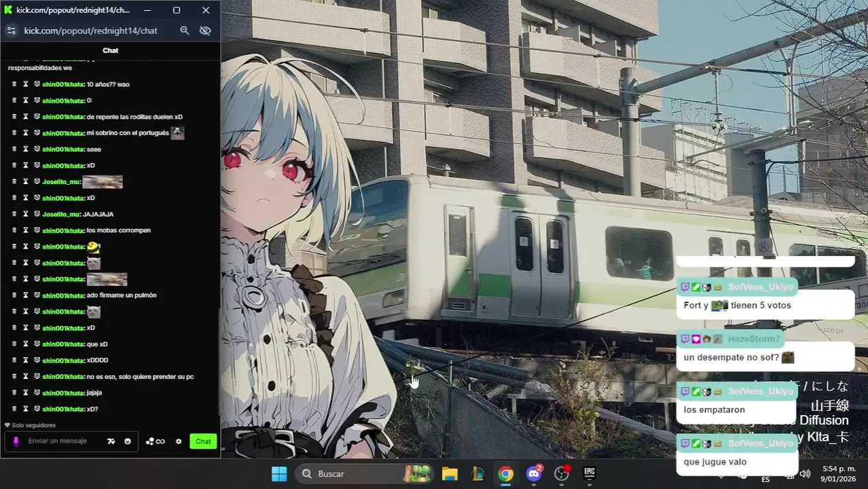This screenshot has height=489, width=868.
Task: Open shin001khata username on 'seee' row
Action: [x=63, y=149]
